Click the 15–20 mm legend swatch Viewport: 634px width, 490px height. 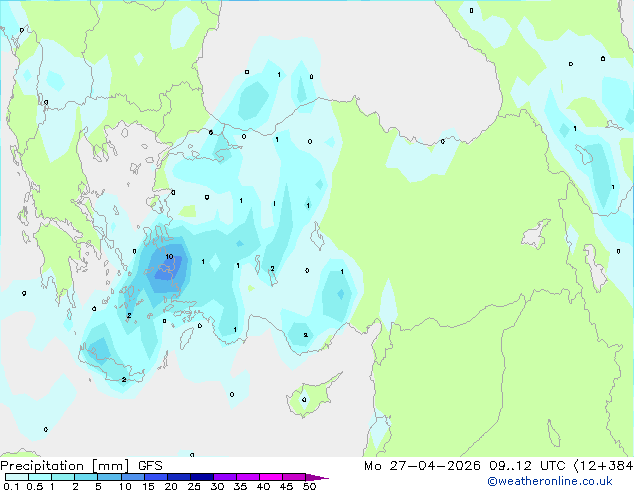pos(156,477)
